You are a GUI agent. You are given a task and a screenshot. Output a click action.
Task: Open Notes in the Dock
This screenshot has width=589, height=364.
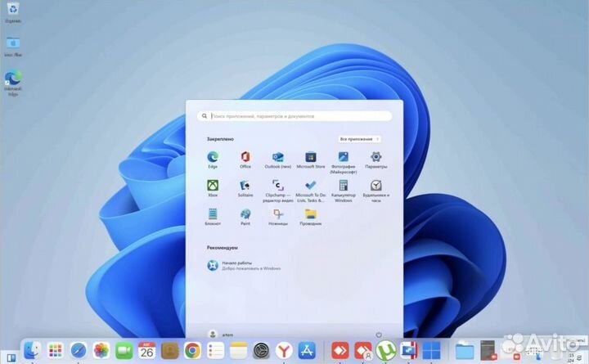(x=239, y=351)
